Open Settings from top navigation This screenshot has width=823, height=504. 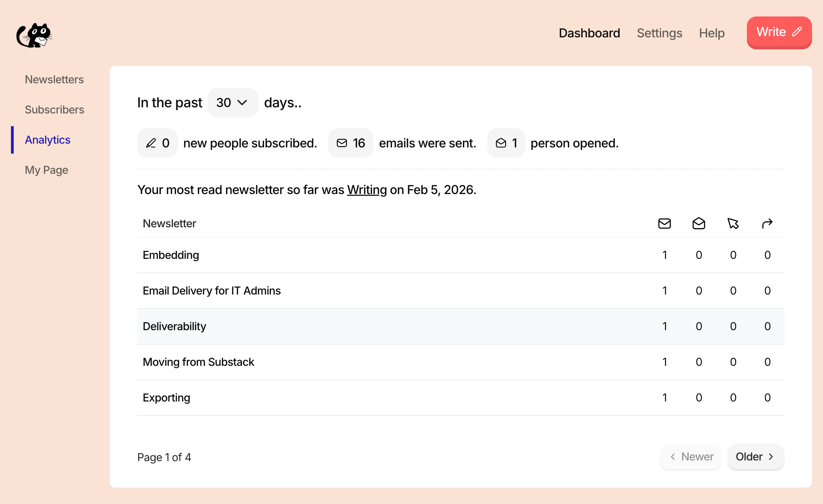point(659,33)
